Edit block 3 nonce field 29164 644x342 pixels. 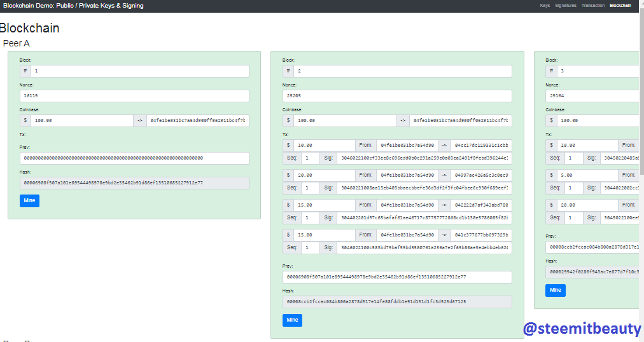592,96
